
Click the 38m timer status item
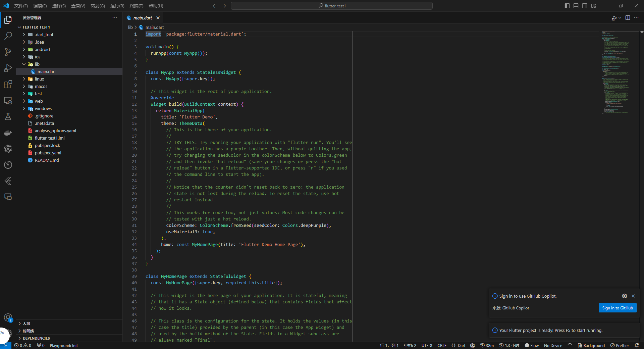click(487, 345)
